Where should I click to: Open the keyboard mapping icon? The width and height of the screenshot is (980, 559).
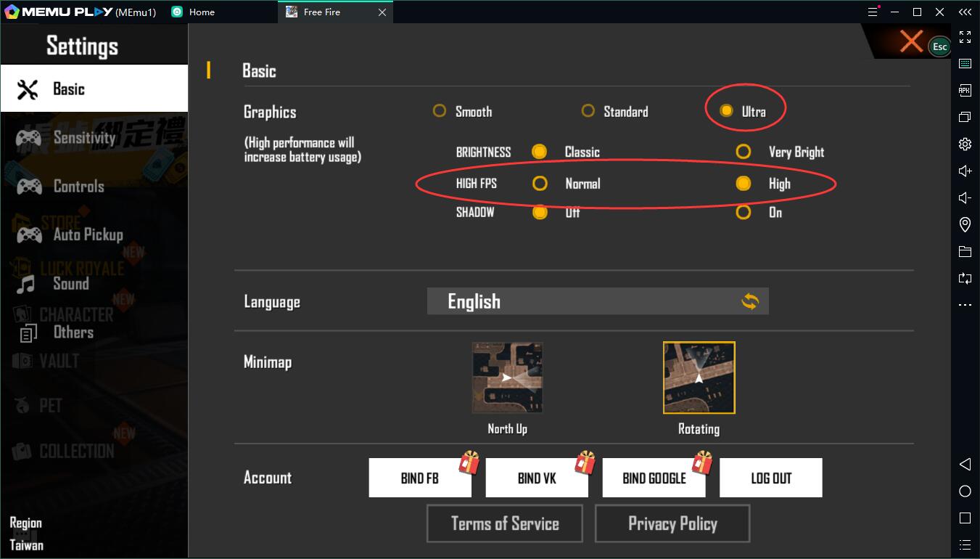tap(965, 64)
